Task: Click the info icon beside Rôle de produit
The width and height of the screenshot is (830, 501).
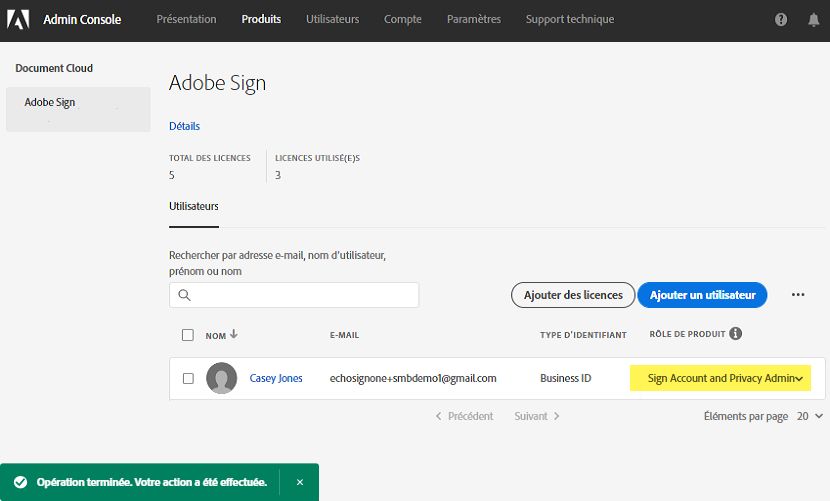Action: click(x=736, y=334)
